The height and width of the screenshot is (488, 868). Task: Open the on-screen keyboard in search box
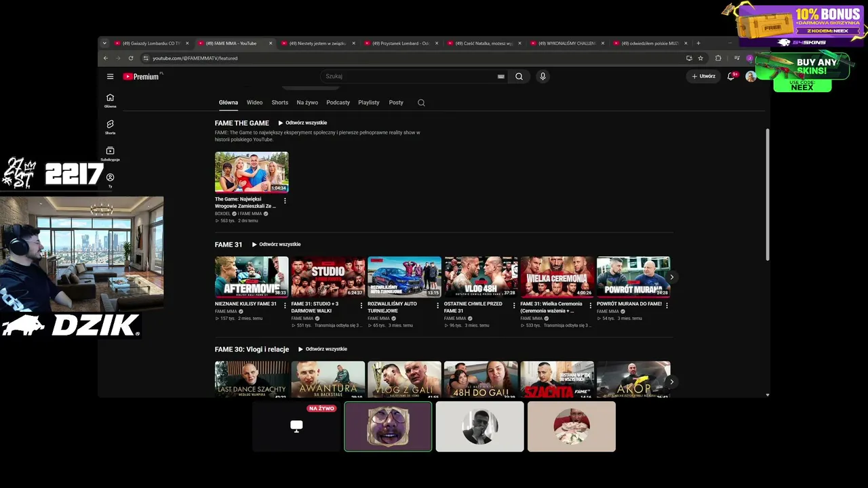[x=501, y=77]
